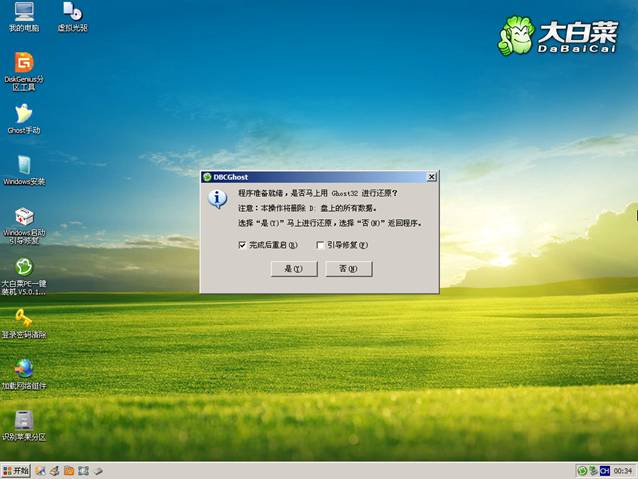Image resolution: width=638 pixels, height=479 pixels.
Task: Click the green system tray icon
Action: (581, 471)
